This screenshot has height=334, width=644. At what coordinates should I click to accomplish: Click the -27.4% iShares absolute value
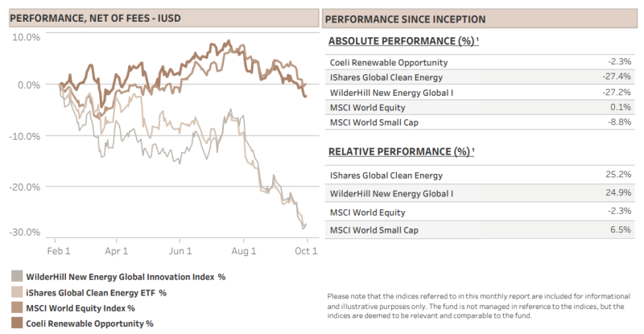(617, 76)
